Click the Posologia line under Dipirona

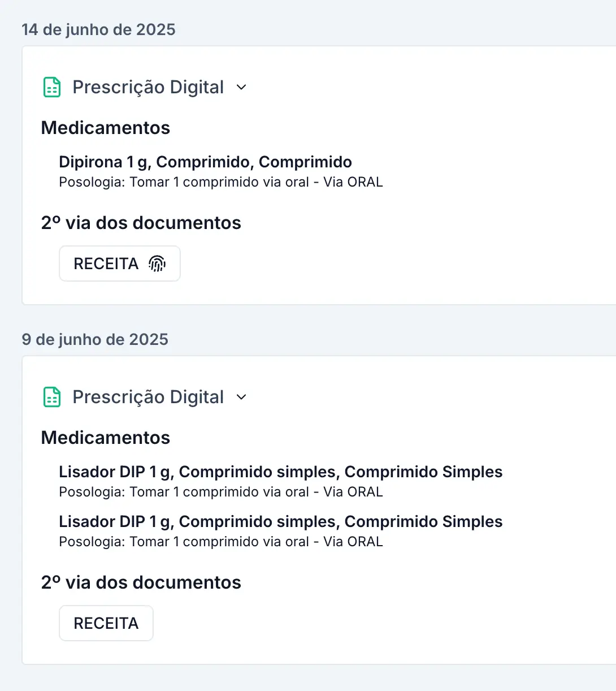point(220,182)
